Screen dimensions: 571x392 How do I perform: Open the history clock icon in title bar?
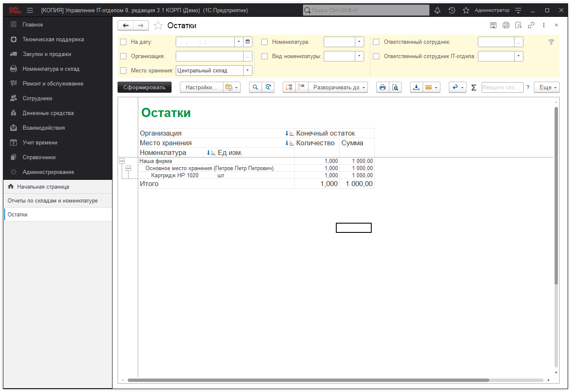[x=452, y=10]
